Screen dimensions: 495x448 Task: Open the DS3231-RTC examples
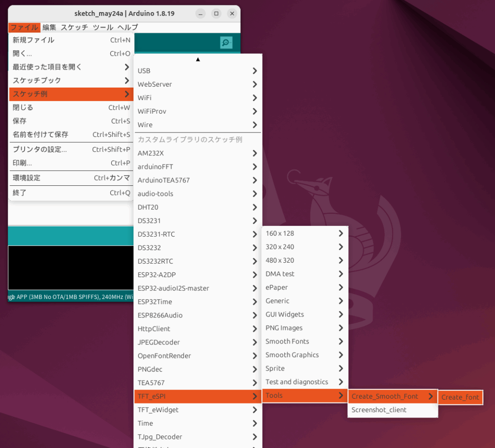[198, 235]
